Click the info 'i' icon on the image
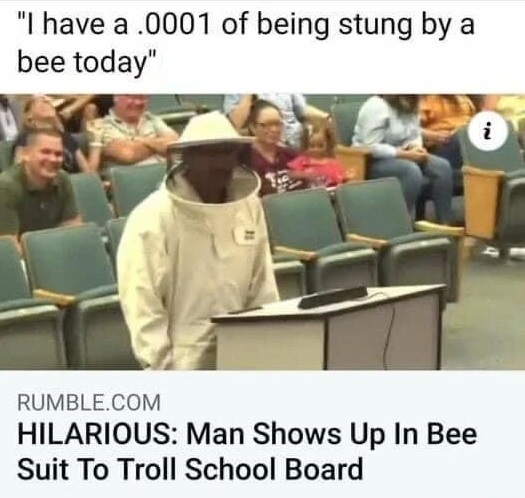525x498 pixels. point(489,132)
